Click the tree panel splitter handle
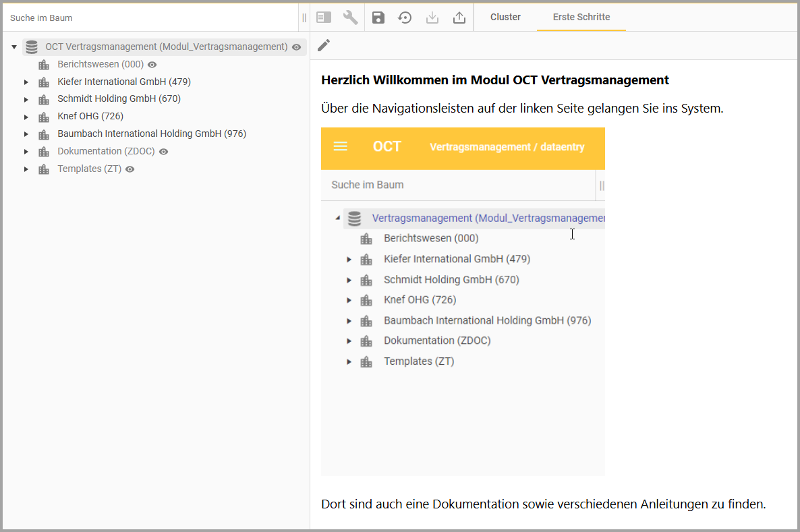800x532 pixels. tap(304, 18)
